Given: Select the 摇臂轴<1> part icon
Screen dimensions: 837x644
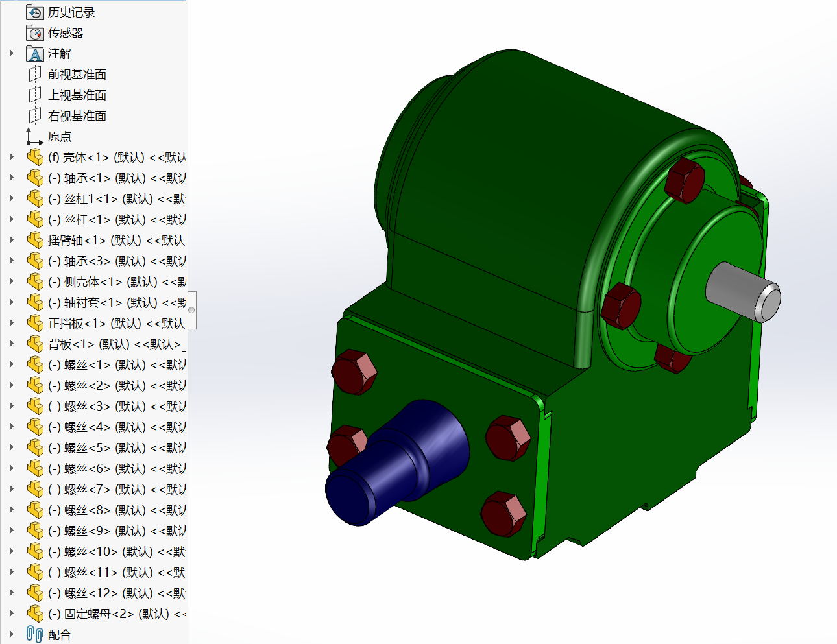Looking at the screenshot, I should pyautogui.click(x=35, y=241).
